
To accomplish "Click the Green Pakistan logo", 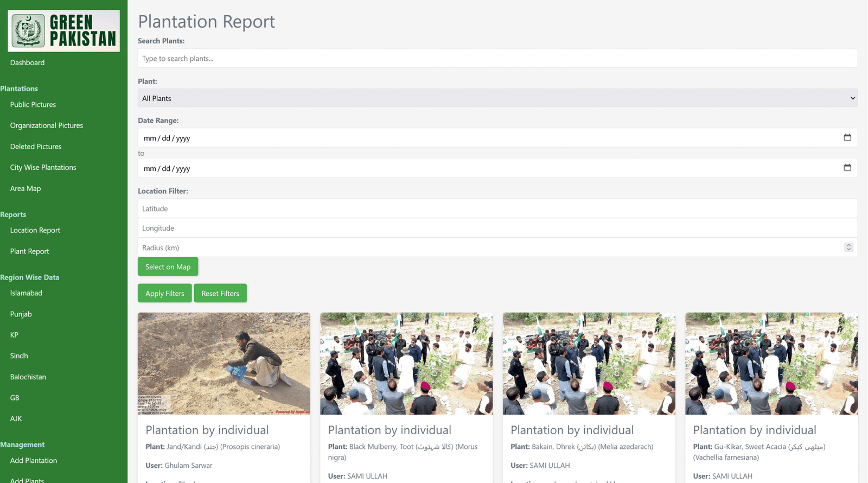I will [x=63, y=31].
